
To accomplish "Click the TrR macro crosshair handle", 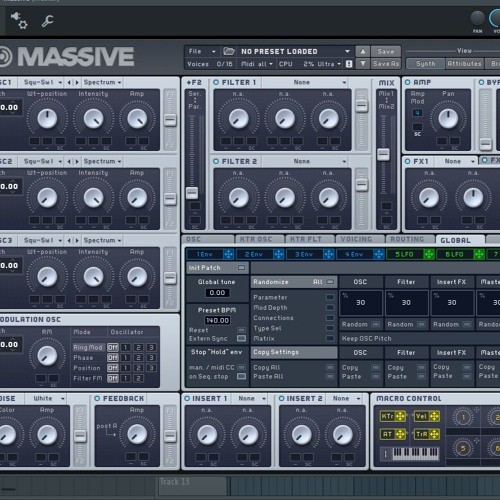I will 434,434.
